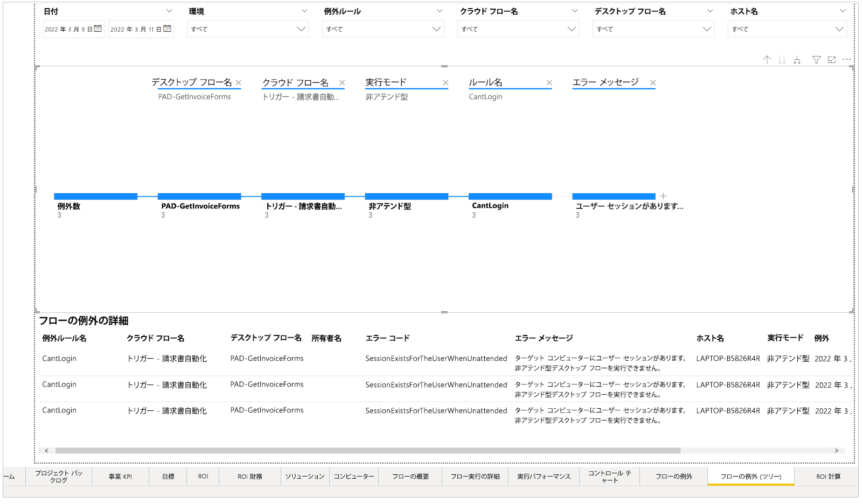The image size is (863, 504).
Task: Drill up in the decomposition tree
Action: point(767,60)
